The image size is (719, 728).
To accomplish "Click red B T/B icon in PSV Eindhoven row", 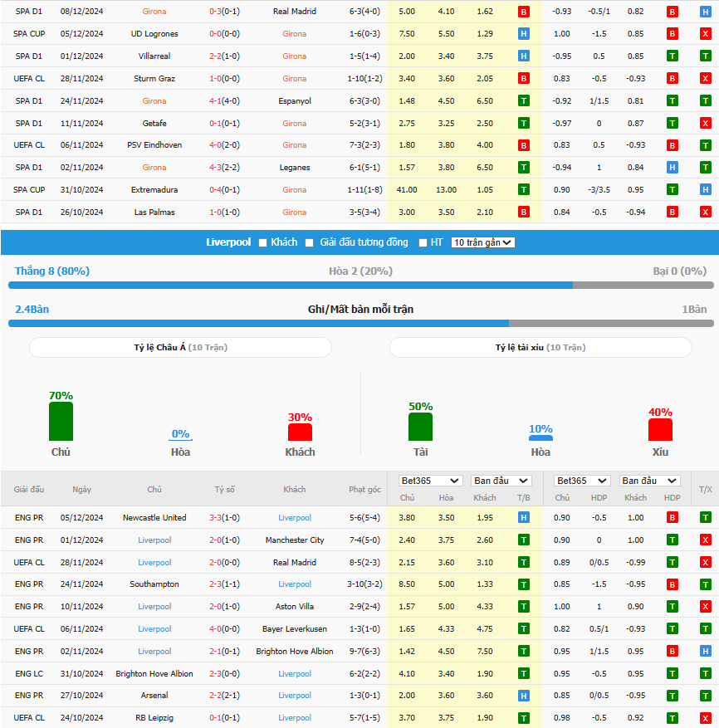I will [523, 145].
